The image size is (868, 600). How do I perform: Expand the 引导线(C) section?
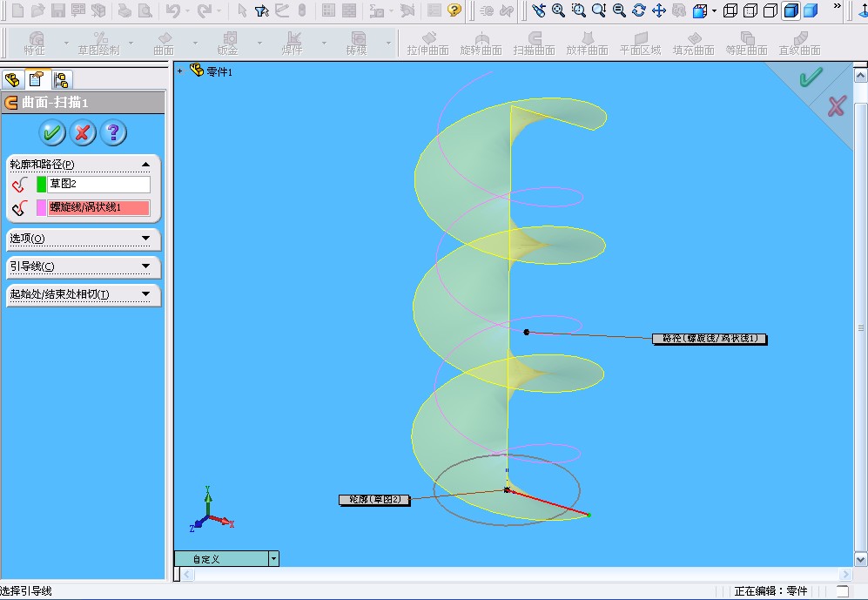[145, 266]
